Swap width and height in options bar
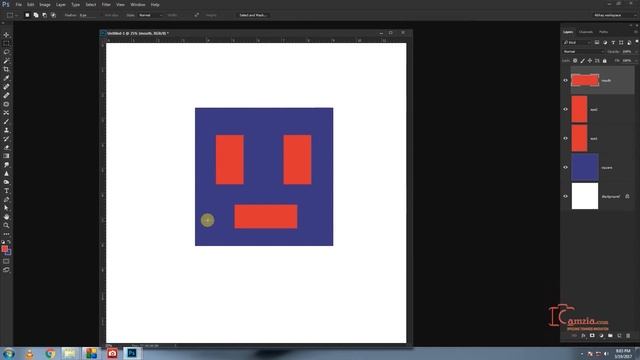Viewport: 640px width, 360px height. [x=197, y=15]
